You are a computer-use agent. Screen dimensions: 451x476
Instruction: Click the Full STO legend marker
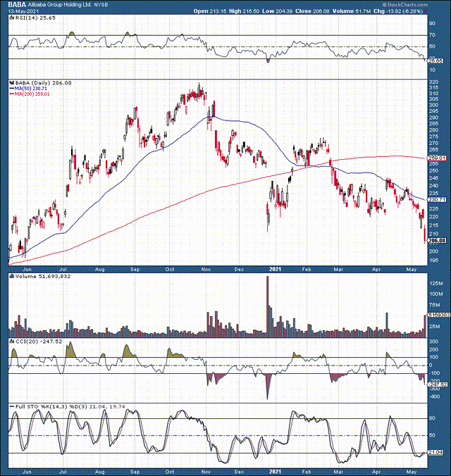[x=10, y=407]
